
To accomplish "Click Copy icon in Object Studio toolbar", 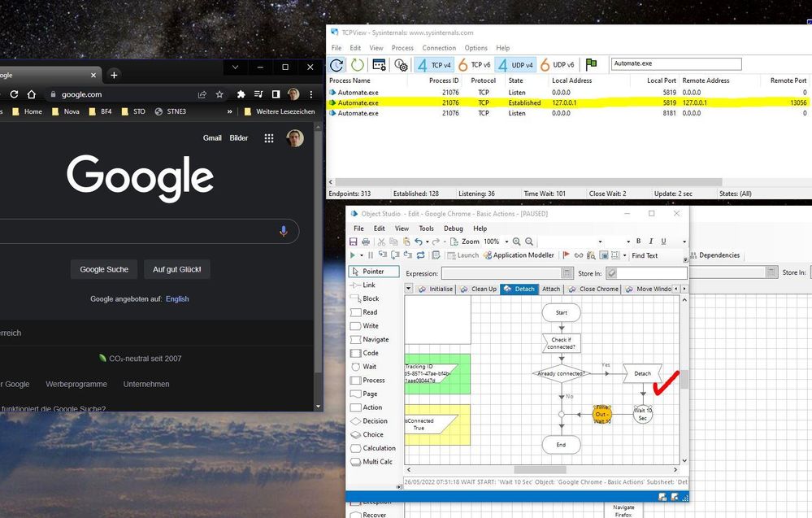I will tap(393, 242).
